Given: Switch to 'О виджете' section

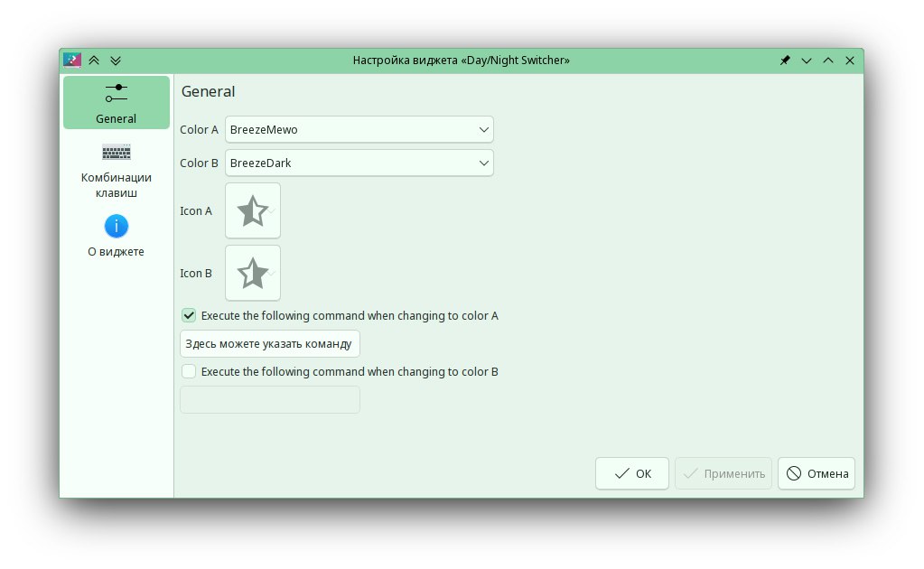Looking at the screenshot, I should click(116, 252).
